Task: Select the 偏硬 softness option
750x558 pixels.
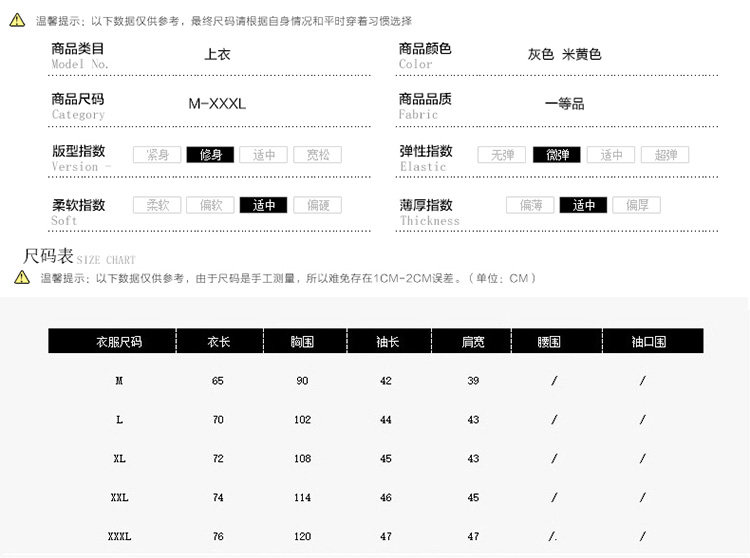Action: (x=318, y=205)
